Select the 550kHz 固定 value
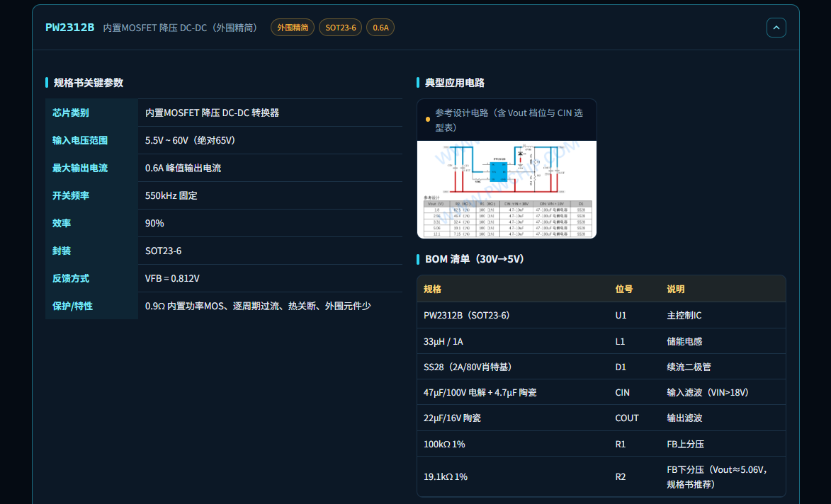The height and width of the screenshot is (504, 831). click(171, 195)
